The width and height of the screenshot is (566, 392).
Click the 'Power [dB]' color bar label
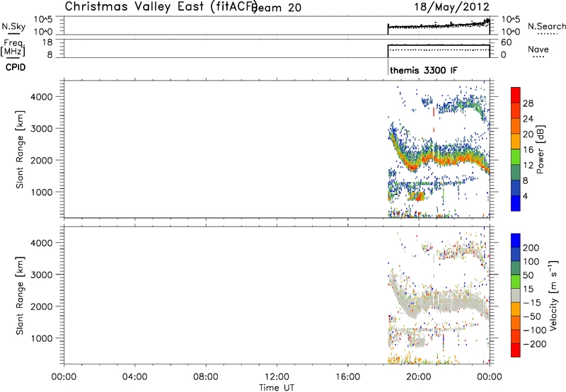540,149
